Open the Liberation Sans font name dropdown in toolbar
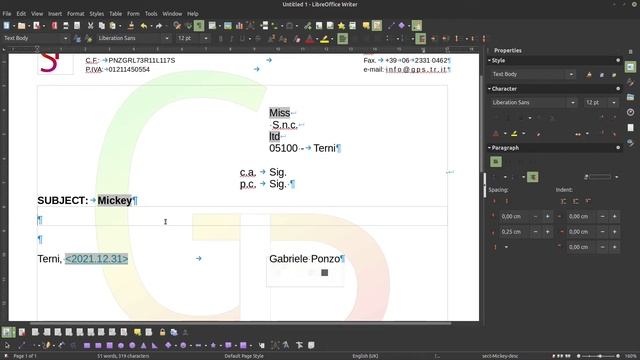640x360 pixels. [167, 38]
